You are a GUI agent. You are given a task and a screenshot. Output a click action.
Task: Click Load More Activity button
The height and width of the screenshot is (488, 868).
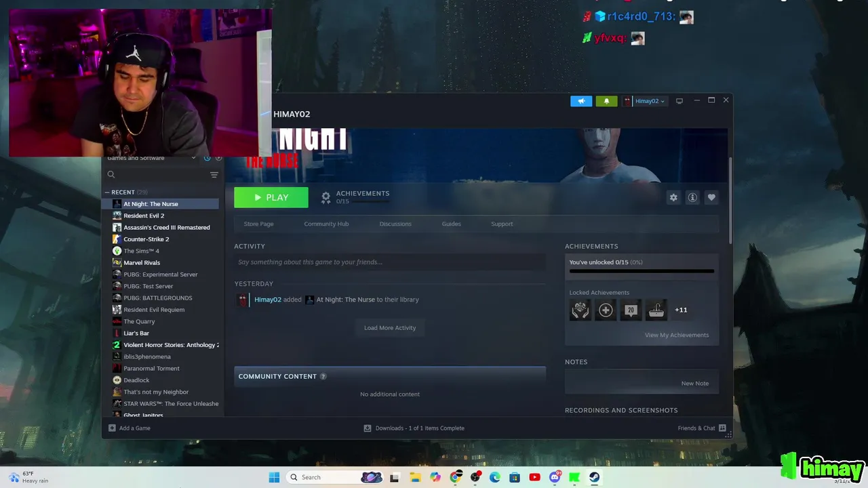point(390,328)
